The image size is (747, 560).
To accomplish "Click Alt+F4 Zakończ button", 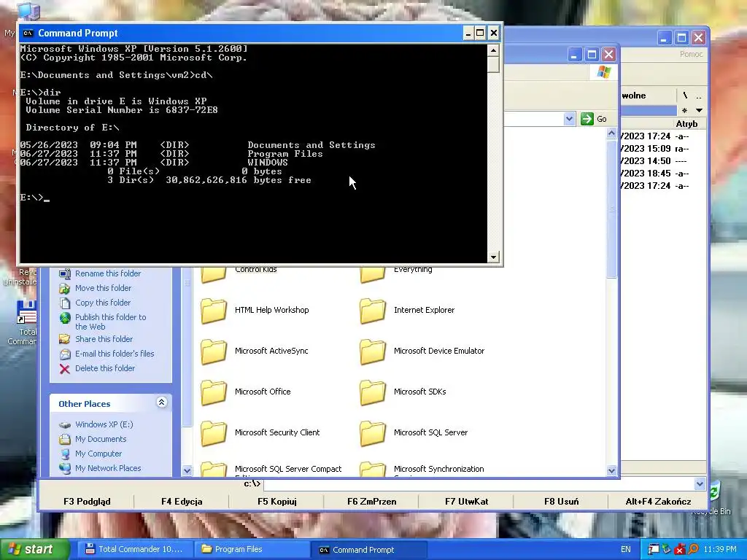I will coord(658,502).
